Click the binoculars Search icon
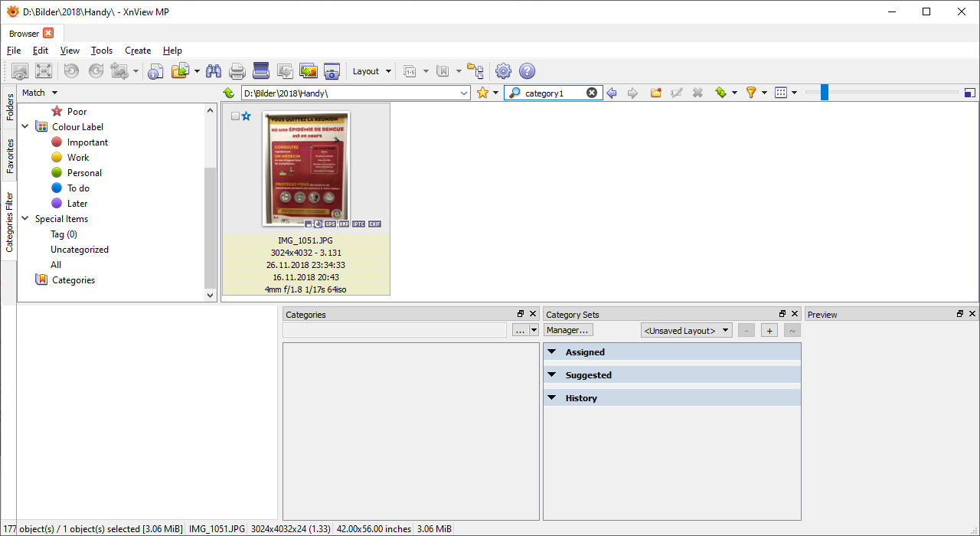 pos(214,71)
